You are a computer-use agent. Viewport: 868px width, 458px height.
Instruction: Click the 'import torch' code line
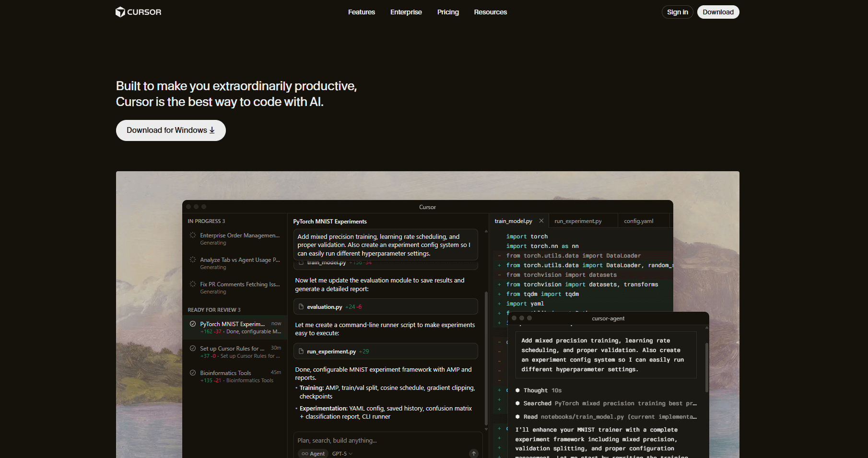click(x=527, y=236)
